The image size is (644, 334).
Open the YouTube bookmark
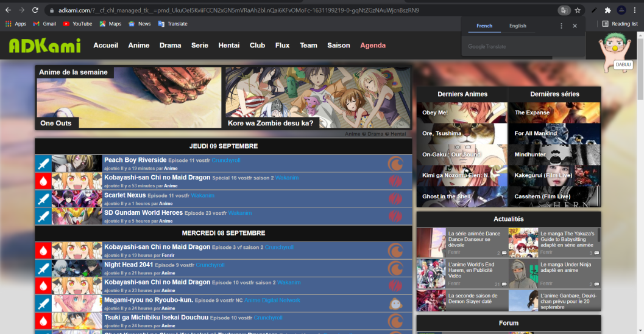tap(77, 24)
